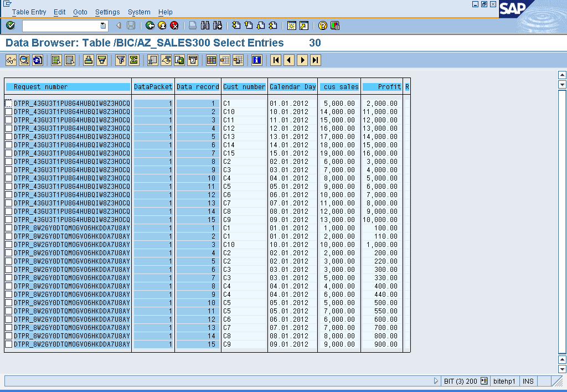Viewport: 567px width, 392px height.
Task: Tick the checkbox for the C9 row with profit 10,000.00
Action: [9, 220]
